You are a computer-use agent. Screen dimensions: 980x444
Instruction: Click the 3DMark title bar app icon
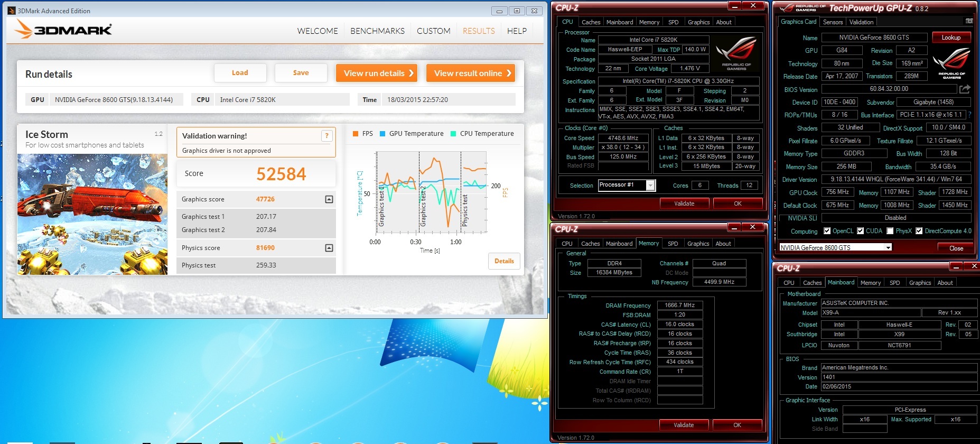[11, 11]
